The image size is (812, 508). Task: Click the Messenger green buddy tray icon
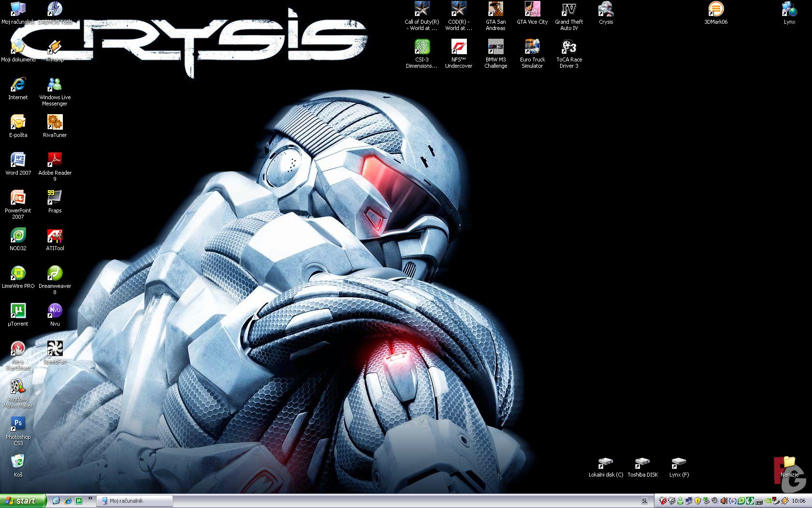[x=681, y=501]
